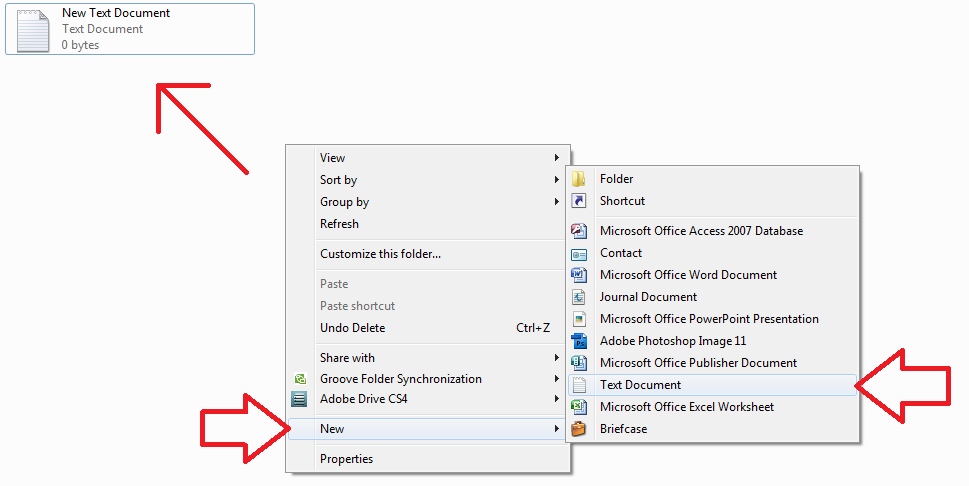Click the Adobe Photoshop Image icon

click(578, 341)
